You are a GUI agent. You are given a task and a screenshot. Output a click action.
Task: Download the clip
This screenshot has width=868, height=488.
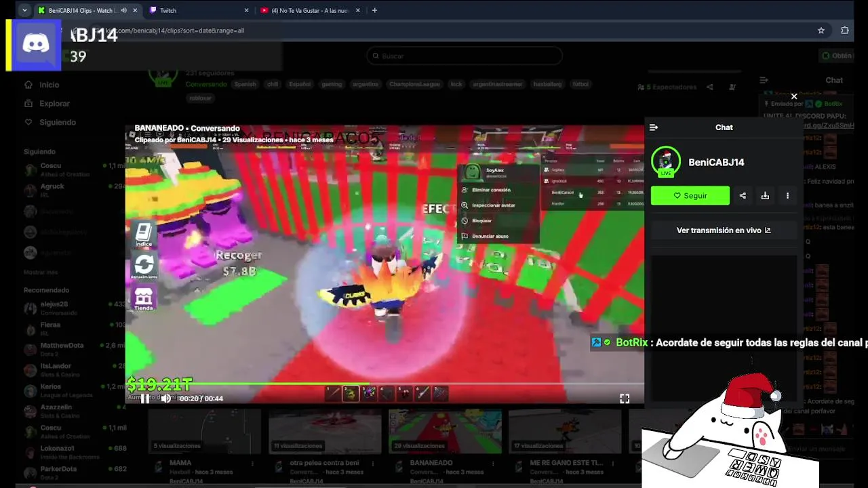pyautogui.click(x=765, y=195)
